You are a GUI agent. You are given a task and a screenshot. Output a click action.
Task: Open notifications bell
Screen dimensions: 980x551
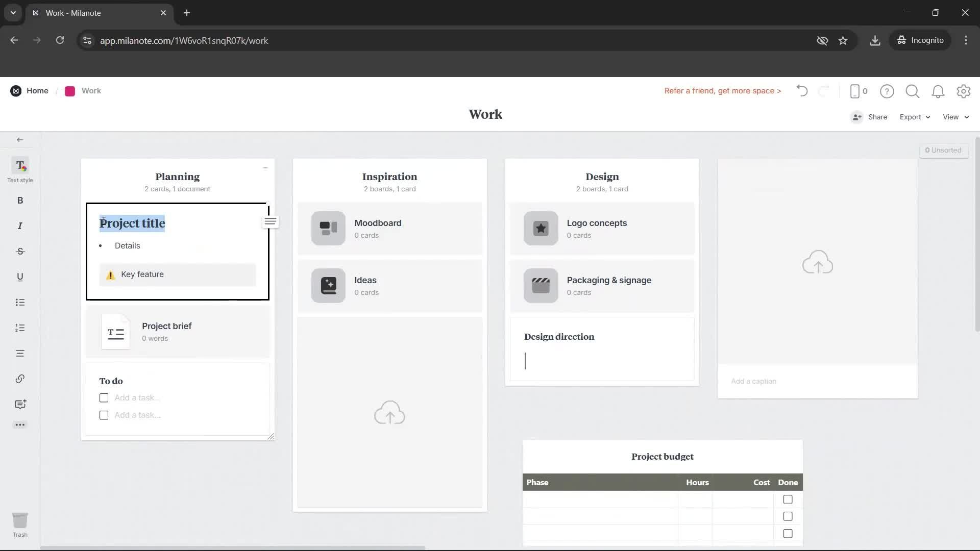pos(938,91)
